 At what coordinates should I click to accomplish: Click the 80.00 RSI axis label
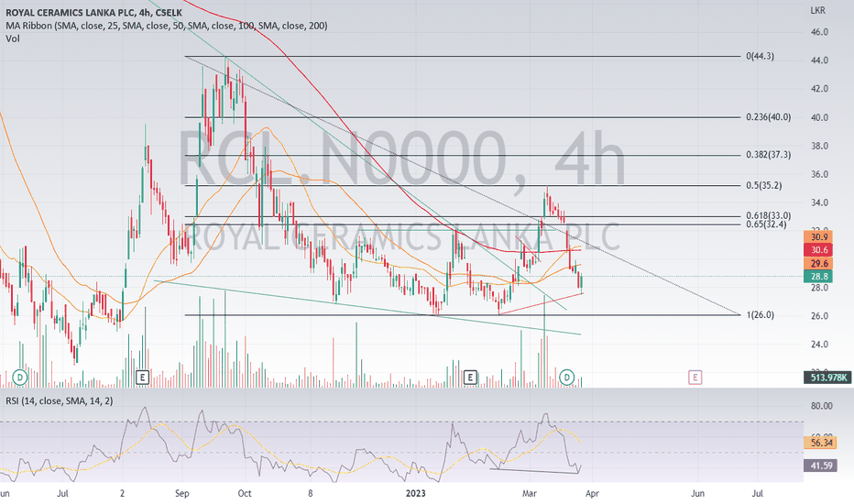coord(821,406)
